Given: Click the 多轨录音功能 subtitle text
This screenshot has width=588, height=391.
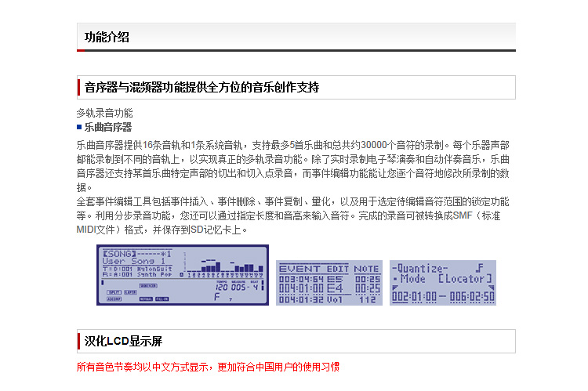Looking at the screenshot, I should click(x=104, y=113).
